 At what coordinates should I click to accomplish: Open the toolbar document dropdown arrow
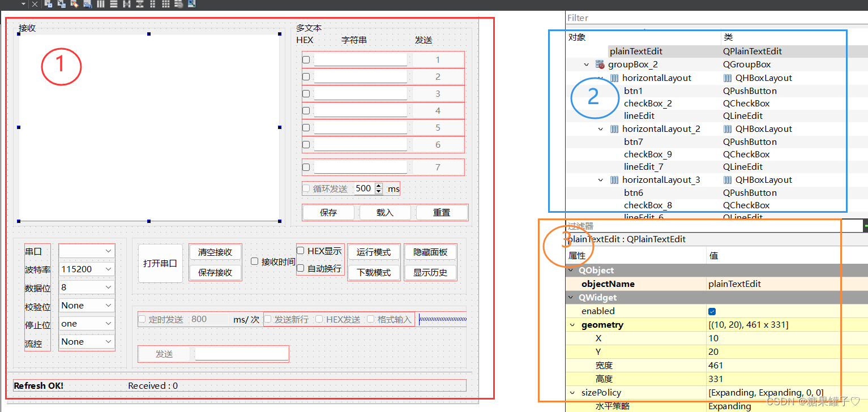[x=23, y=4]
